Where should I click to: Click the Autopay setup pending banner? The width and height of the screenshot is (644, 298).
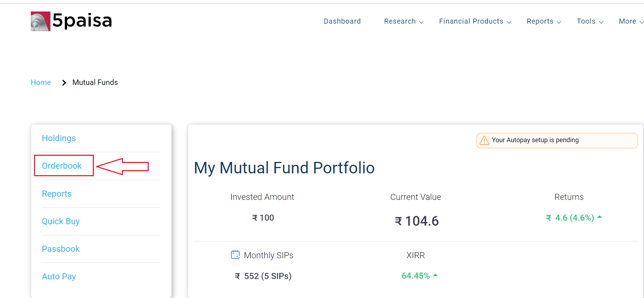[x=557, y=140]
